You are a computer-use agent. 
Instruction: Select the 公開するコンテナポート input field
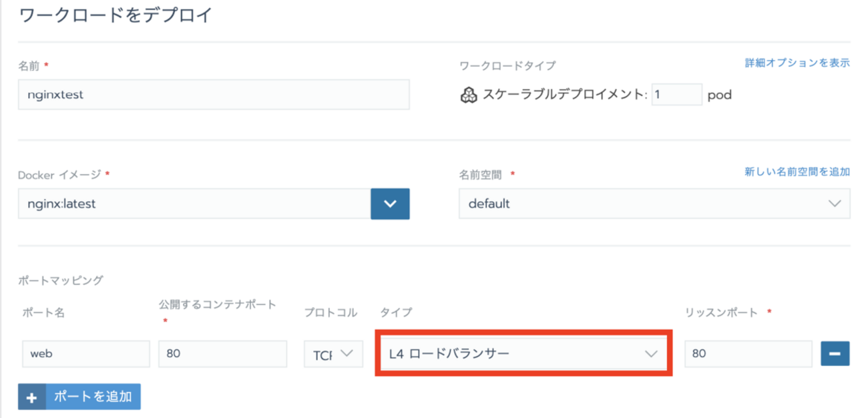click(222, 354)
